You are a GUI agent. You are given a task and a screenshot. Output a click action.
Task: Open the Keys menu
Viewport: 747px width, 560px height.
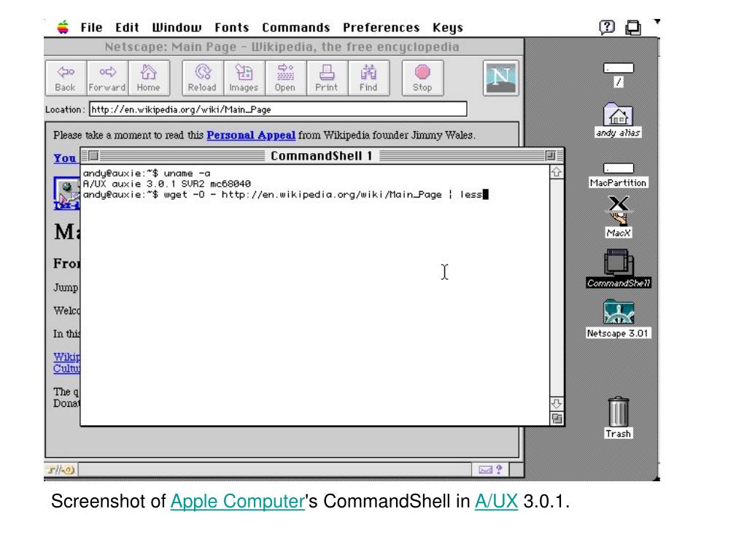(448, 28)
